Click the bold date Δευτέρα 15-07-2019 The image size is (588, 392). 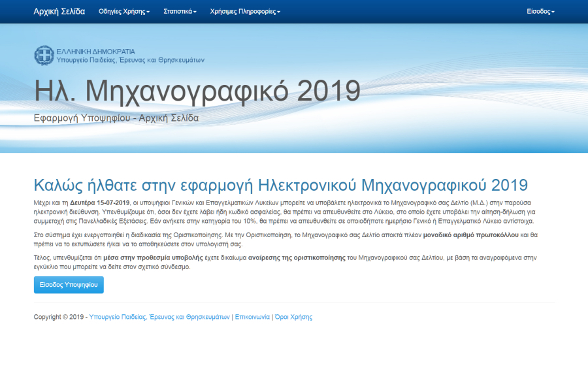[x=100, y=203]
